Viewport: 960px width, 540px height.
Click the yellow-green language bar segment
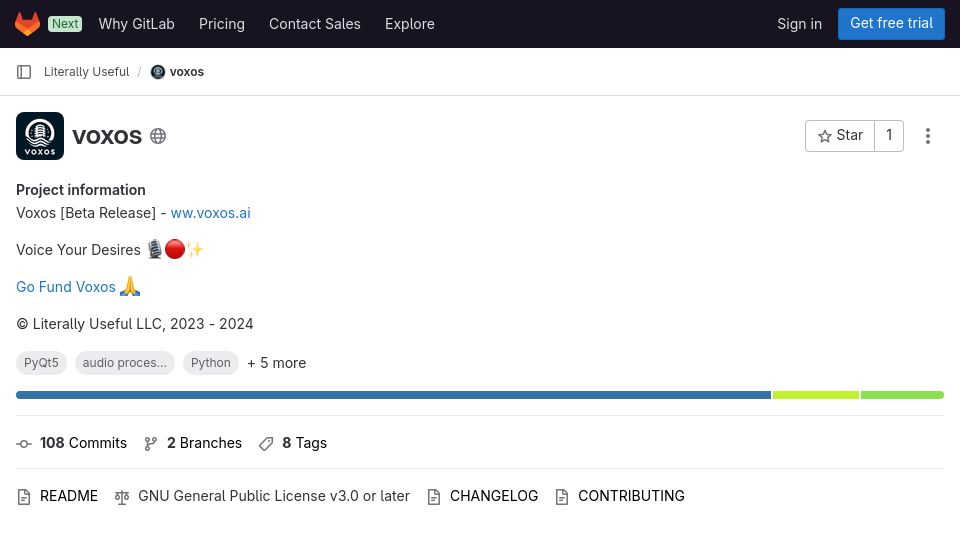(816, 395)
